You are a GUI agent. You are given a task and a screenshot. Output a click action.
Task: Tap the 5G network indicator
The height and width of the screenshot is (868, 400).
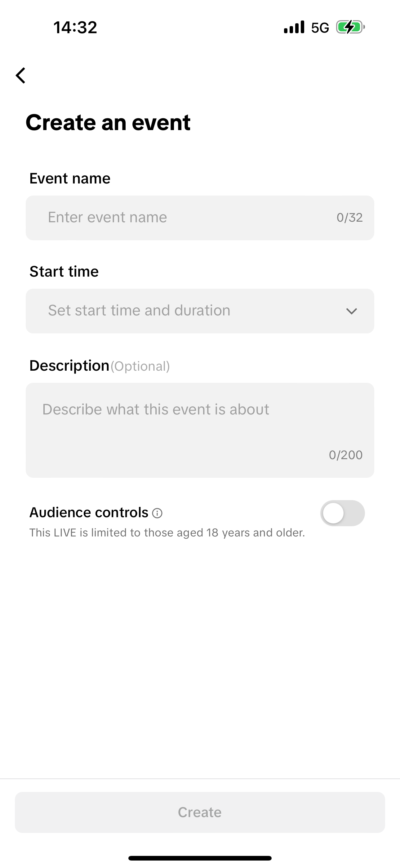[320, 28]
